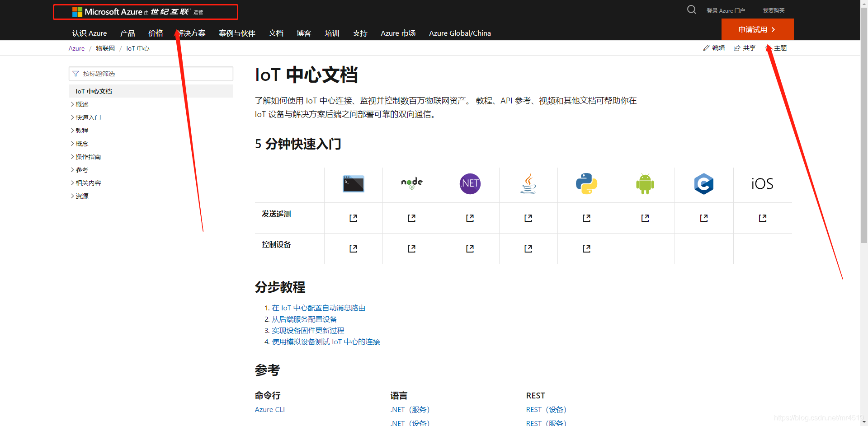The image size is (868, 426).
Task: Open Send Telemetry link under Node.js
Action: pos(411,218)
